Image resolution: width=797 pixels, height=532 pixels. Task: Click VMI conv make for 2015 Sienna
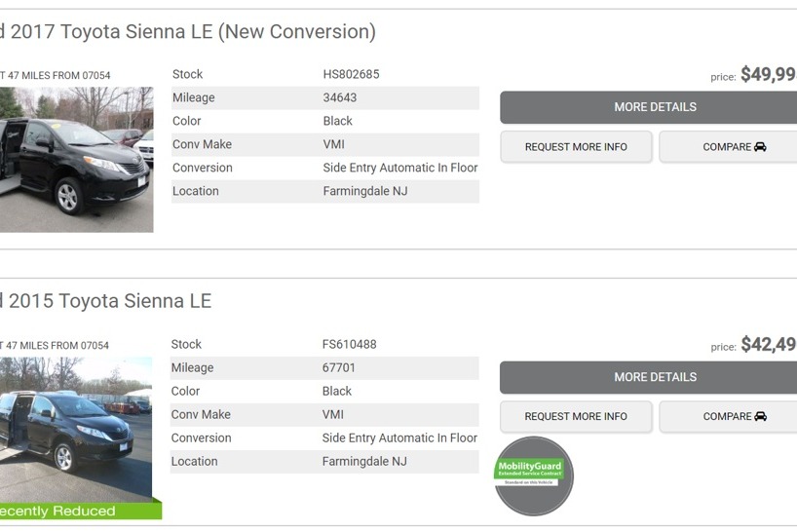(x=333, y=415)
